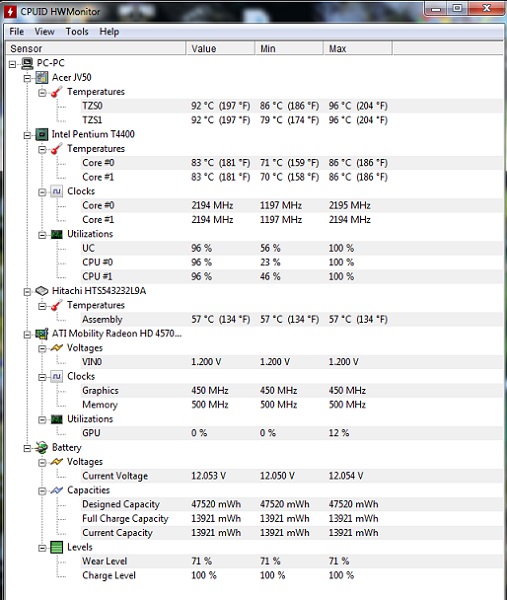Click the PC-PC computer icon
Screen dimensions: 507x600
[x=28, y=63]
